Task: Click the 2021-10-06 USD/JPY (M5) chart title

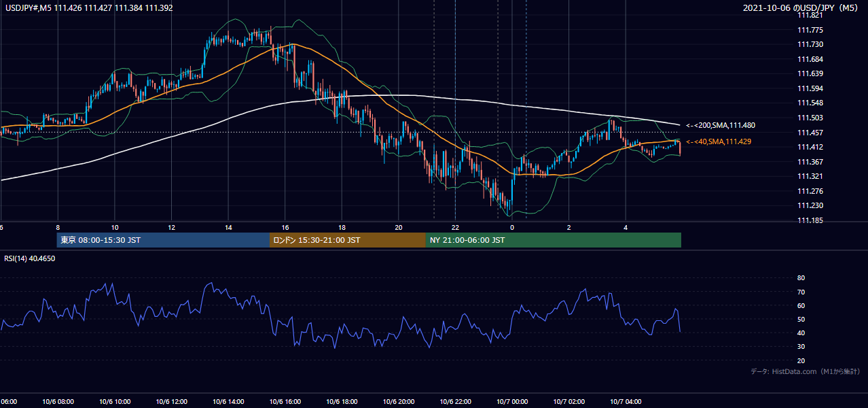Action: click(801, 8)
